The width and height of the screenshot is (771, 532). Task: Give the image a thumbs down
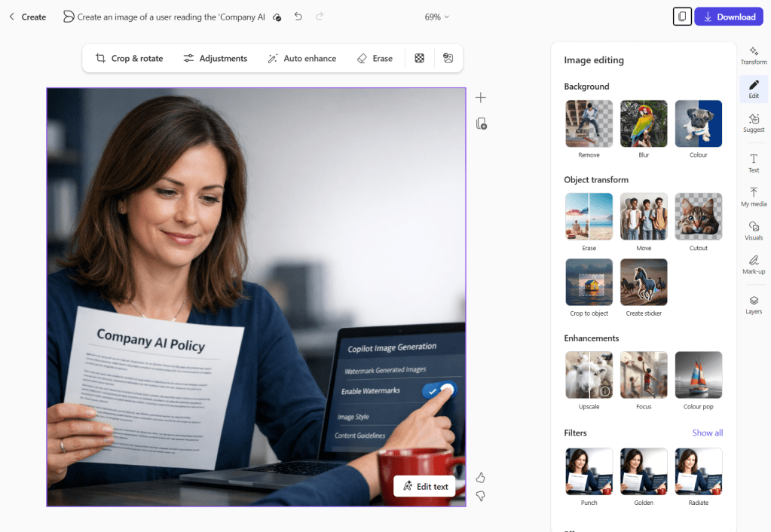tap(480, 496)
